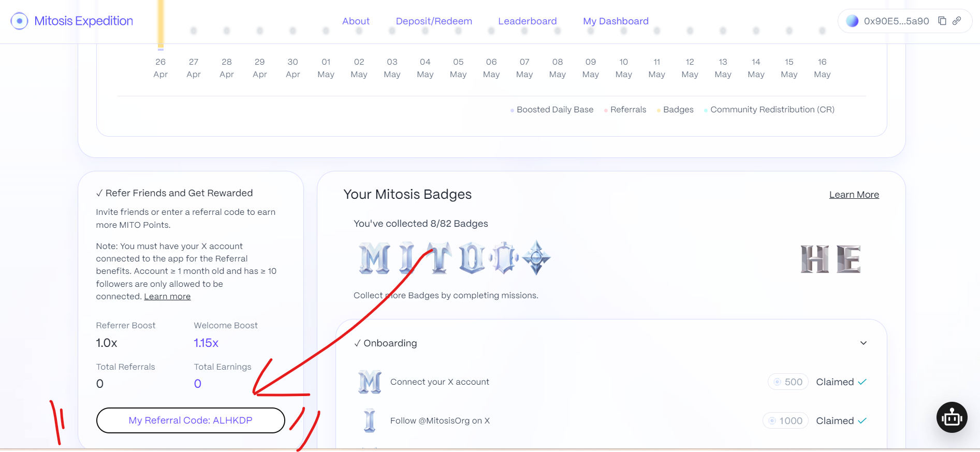980x452 pixels.
Task: Click the Refer Friends and Get Rewarded heading
Action: (179, 193)
